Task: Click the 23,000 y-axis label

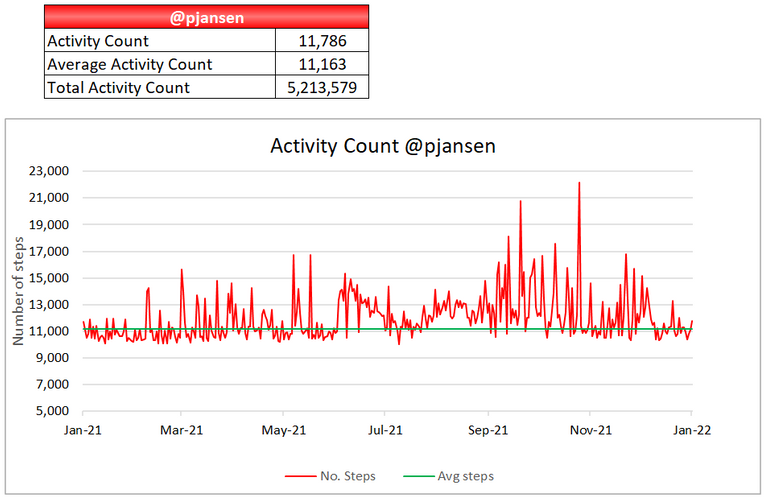Action: point(48,171)
